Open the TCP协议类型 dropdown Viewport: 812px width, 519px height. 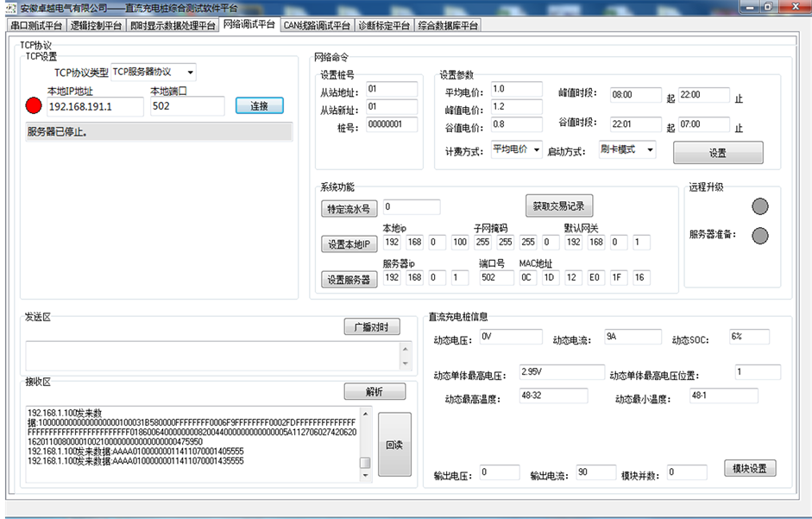coord(189,72)
